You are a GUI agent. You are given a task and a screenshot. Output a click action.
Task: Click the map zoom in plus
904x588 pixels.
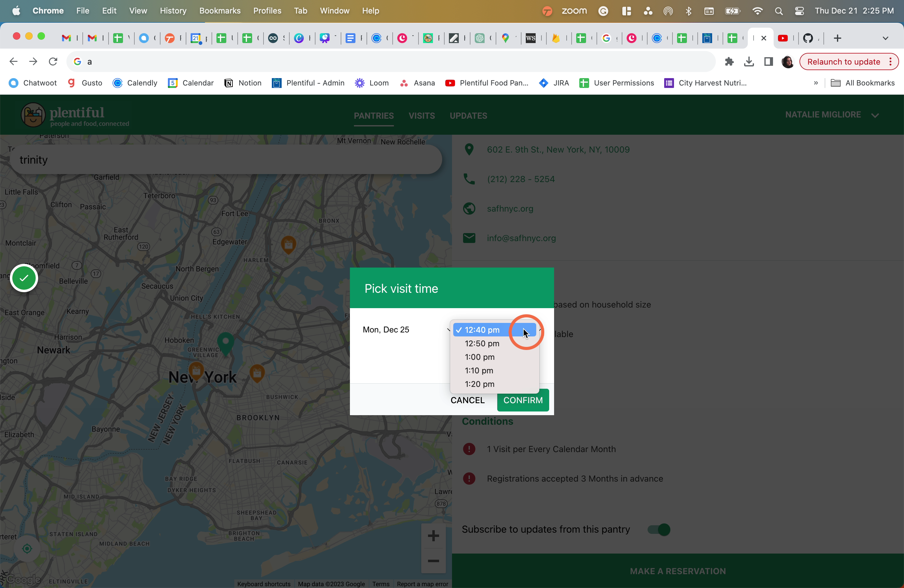[433, 536]
